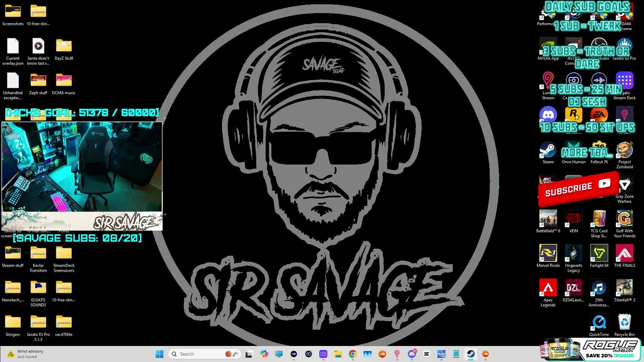Select the Battlefield 6 shortcut

pos(548,222)
